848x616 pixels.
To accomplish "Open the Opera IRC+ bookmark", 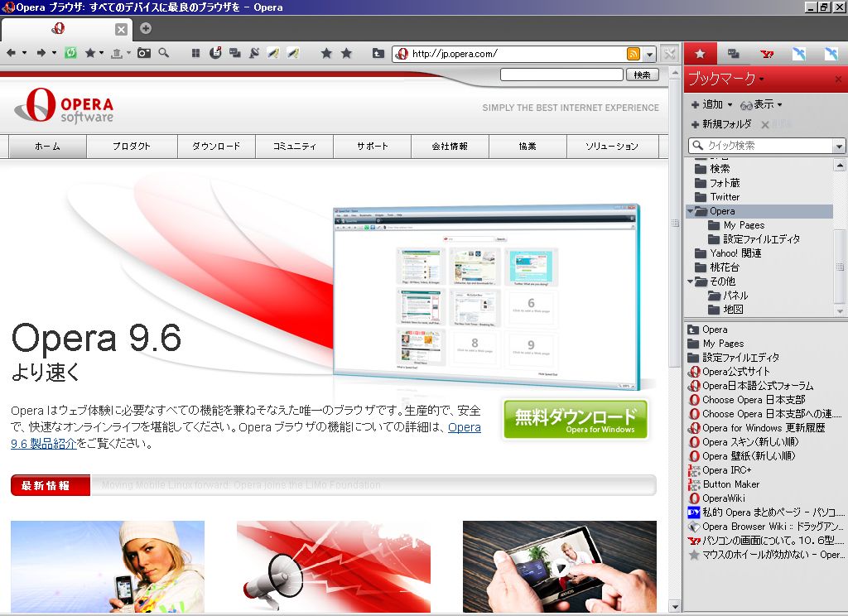I will point(720,470).
